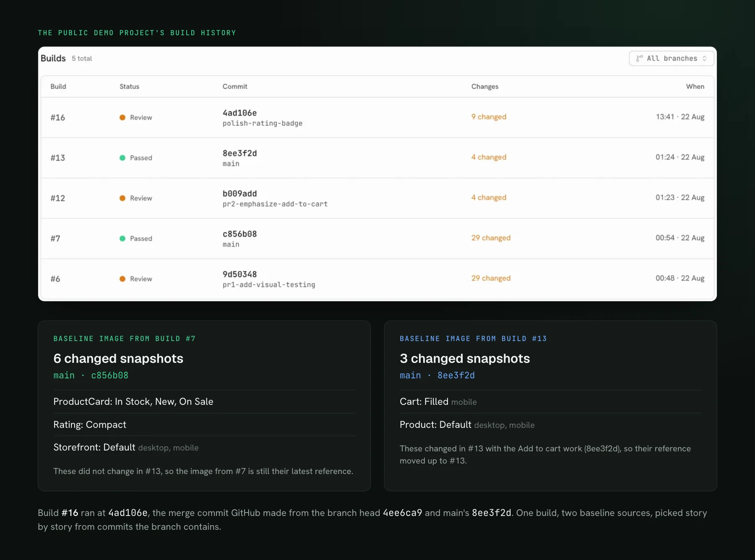Click the Changes column header
755x560 pixels.
485,86
